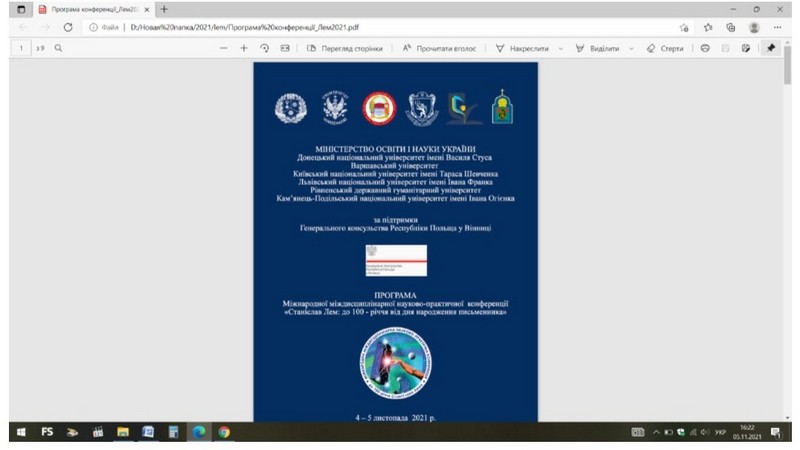Viewport: 800px width, 450px height.
Task: Switch to Microsoft Edge on taskbar
Action: point(199,432)
